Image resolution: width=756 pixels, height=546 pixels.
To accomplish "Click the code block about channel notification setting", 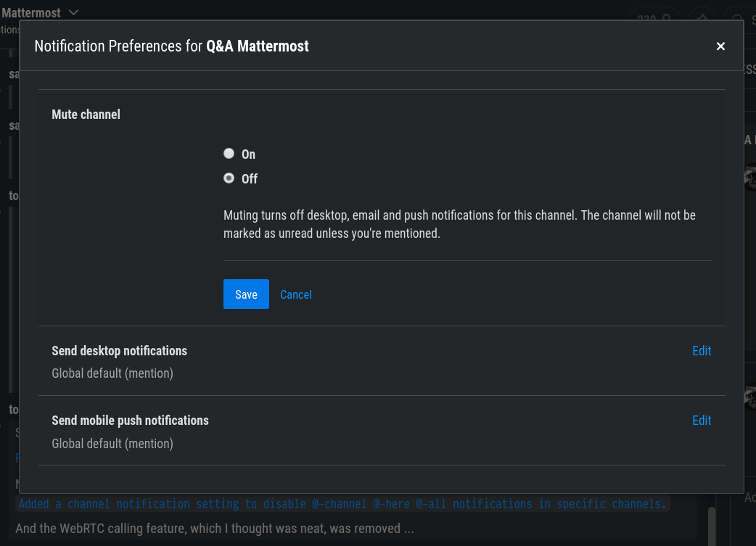I will pos(342,504).
